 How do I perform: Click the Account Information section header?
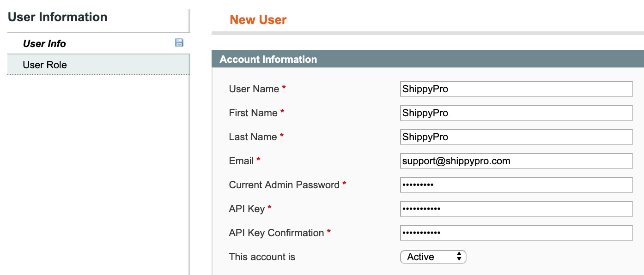point(428,59)
